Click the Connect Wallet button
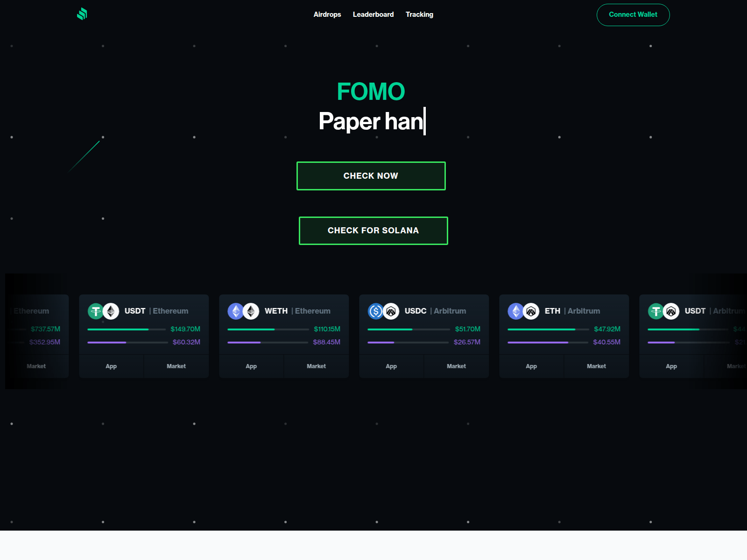Viewport: 747px width, 560px height. pyautogui.click(x=633, y=15)
